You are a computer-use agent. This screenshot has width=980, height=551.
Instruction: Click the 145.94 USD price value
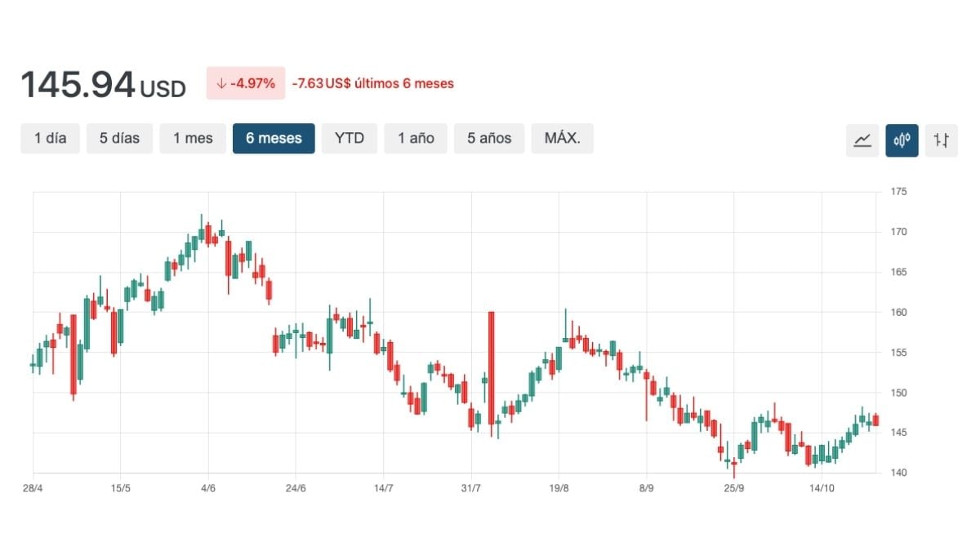[103, 85]
